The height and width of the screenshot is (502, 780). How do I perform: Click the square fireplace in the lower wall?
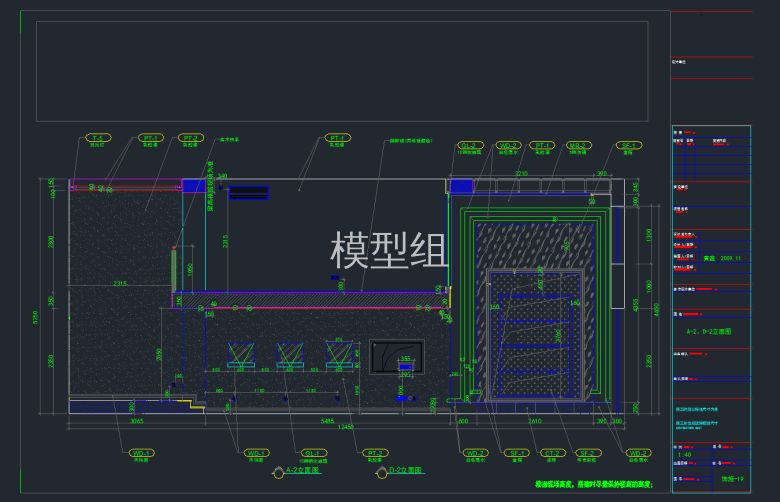click(396, 357)
